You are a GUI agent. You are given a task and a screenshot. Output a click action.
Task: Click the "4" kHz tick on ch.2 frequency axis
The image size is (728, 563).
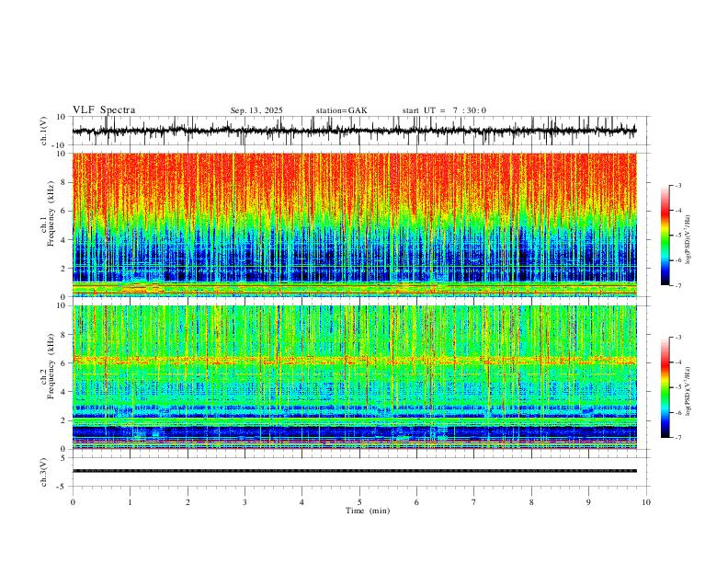pyautogui.click(x=64, y=392)
